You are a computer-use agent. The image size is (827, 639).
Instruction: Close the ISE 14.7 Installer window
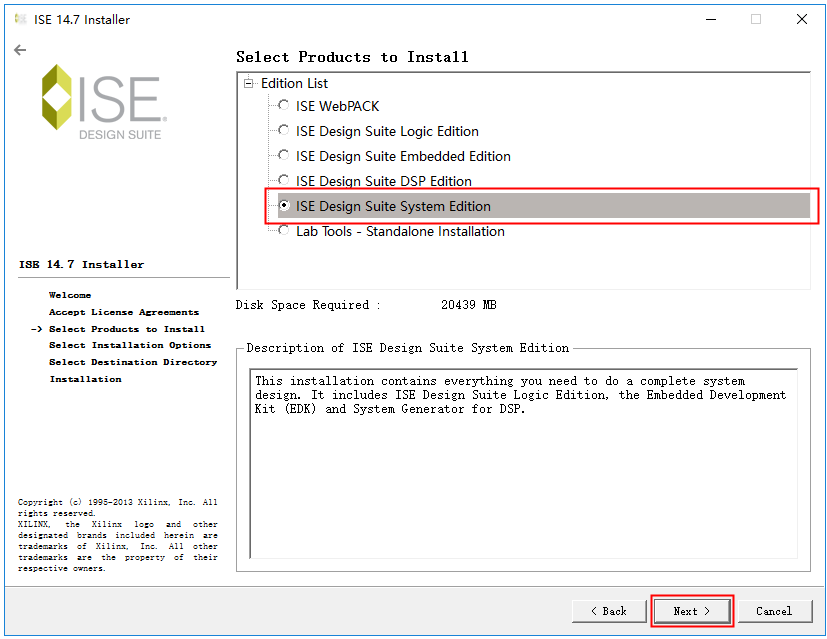(801, 19)
